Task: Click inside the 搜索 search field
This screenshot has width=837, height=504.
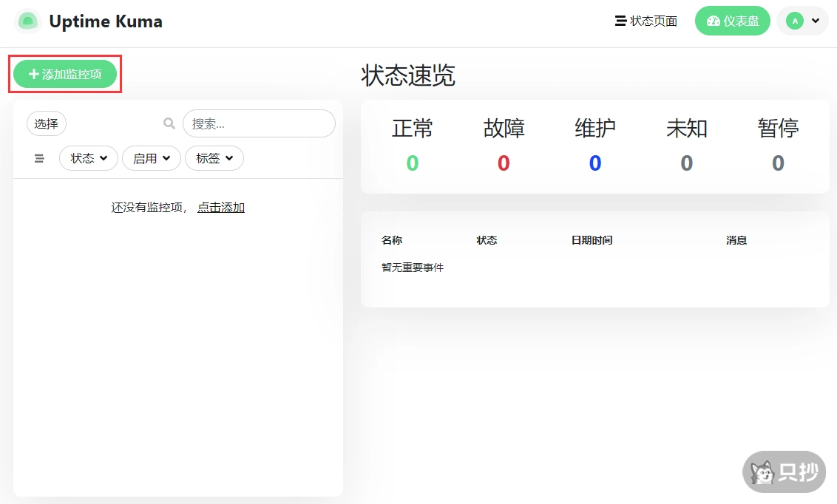Action: (259, 123)
